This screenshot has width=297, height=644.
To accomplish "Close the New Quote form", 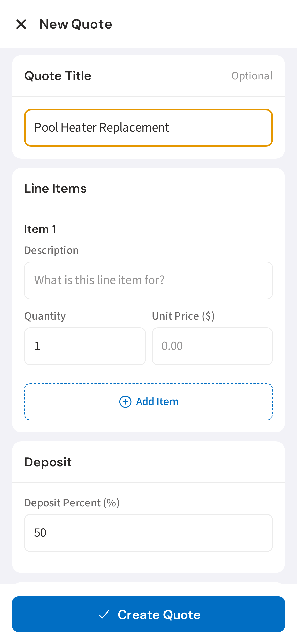I will (x=21, y=24).
